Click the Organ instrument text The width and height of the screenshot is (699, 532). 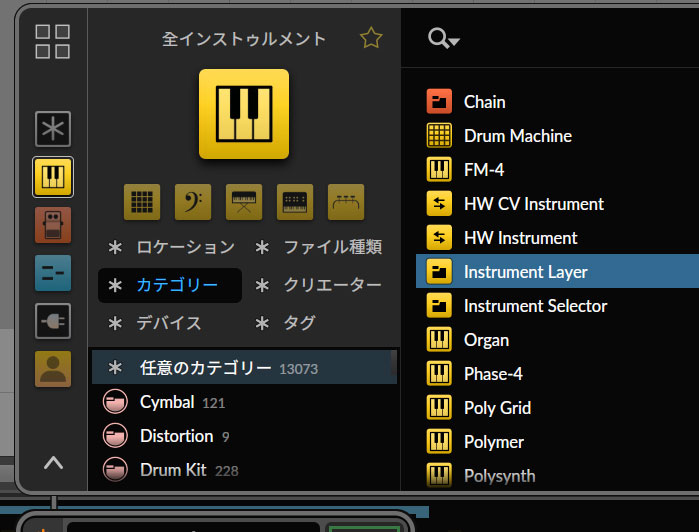(486, 340)
